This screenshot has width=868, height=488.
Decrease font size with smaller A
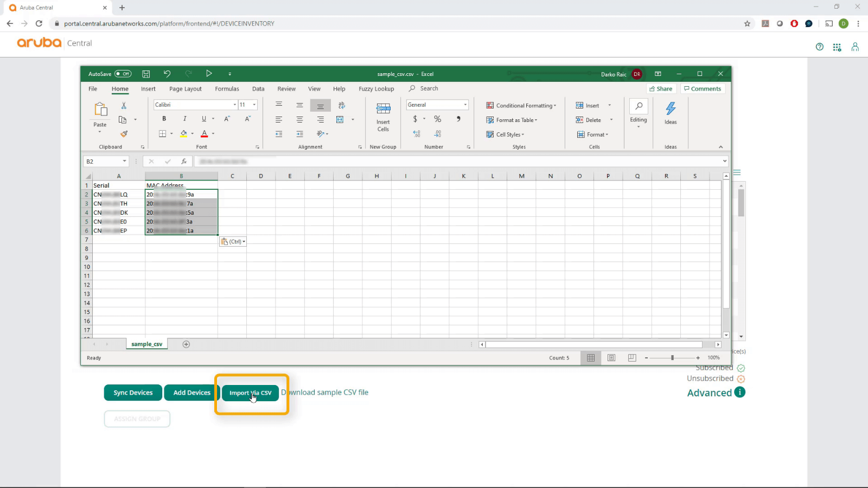[x=247, y=119]
